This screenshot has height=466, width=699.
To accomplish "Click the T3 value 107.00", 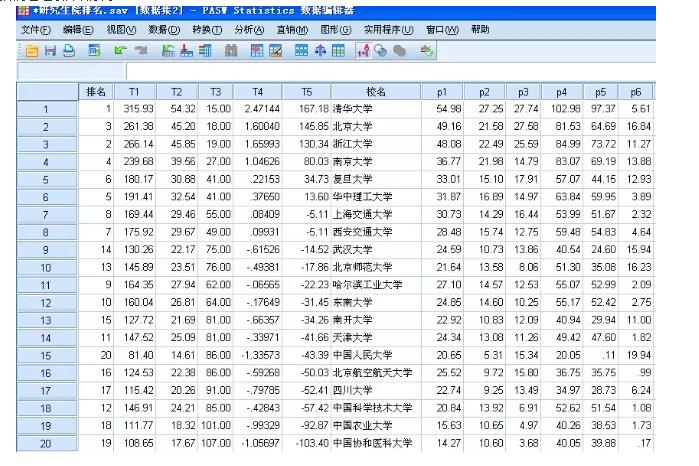I will 216,443.
